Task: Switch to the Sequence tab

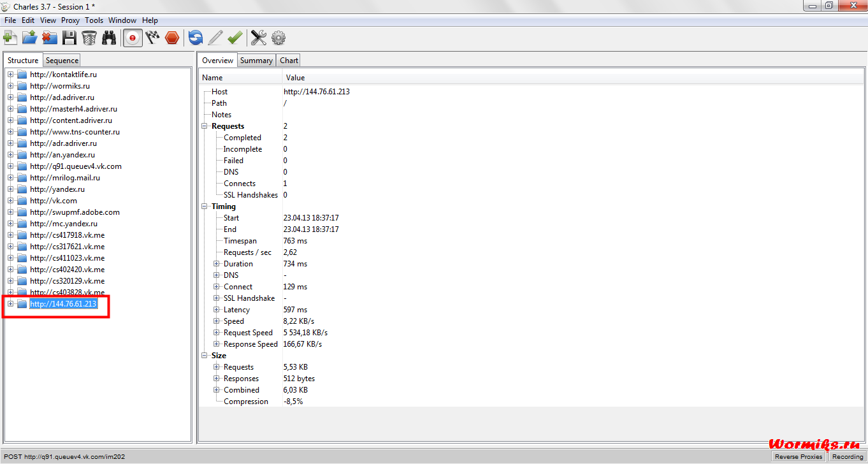Action: (x=62, y=61)
